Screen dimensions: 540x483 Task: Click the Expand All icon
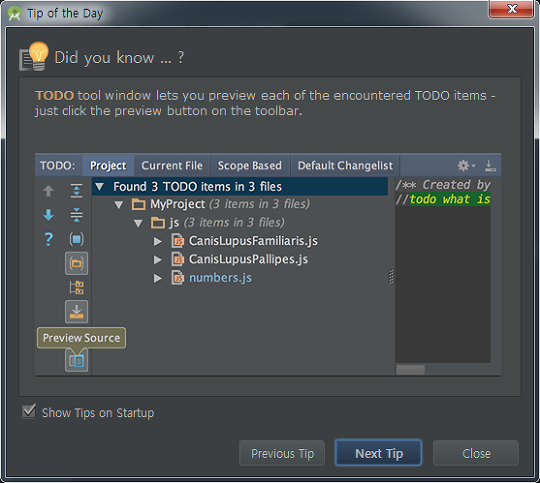tap(76, 191)
